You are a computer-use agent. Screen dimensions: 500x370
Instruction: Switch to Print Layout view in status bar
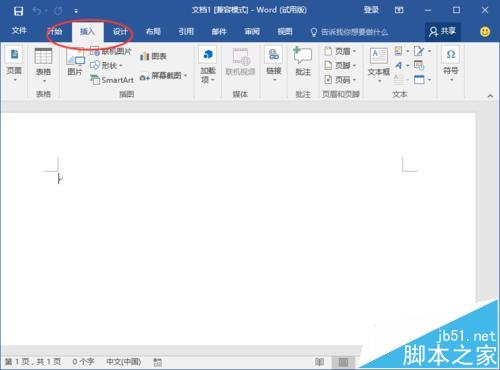pyautogui.click(x=343, y=362)
